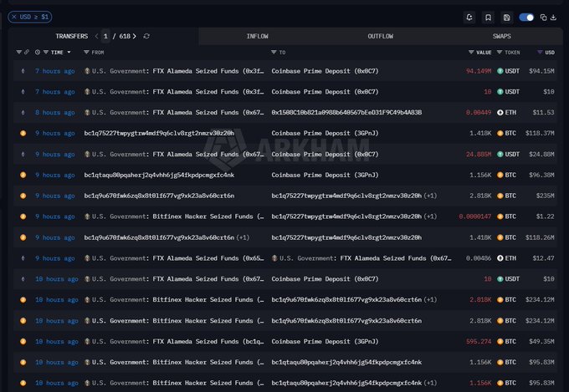Image resolution: width=569 pixels, height=392 pixels.
Task: Click the USD amount $49.35M
Action: click(541, 342)
